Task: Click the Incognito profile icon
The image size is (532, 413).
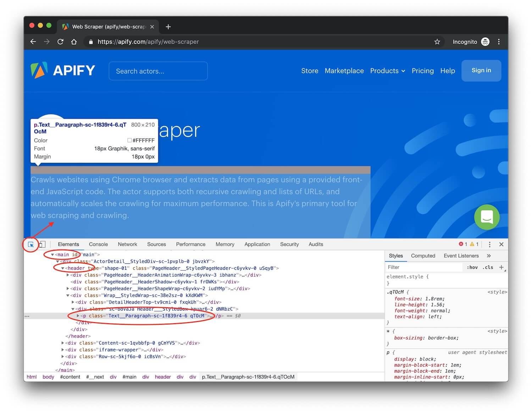Action: click(x=485, y=42)
